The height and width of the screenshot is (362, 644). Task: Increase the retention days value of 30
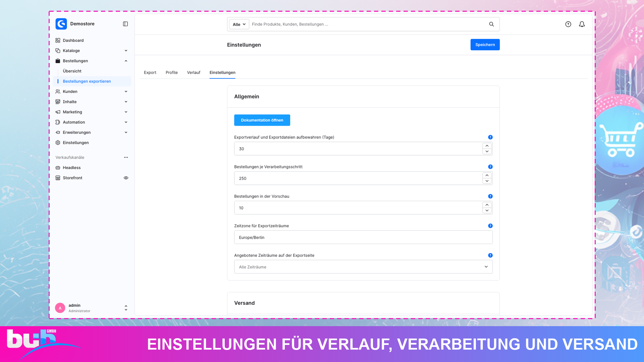click(x=487, y=146)
